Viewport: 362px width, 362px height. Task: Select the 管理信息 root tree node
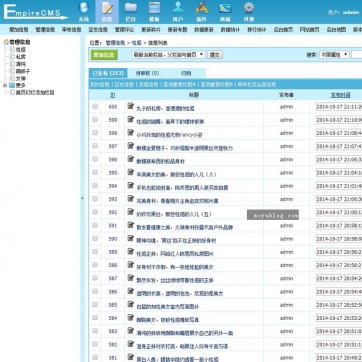[x=19, y=42]
